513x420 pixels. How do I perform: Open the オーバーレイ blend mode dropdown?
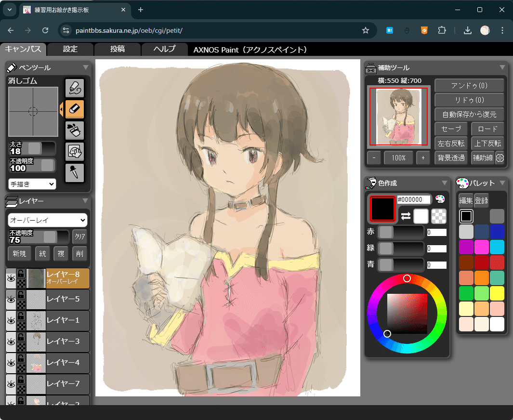(47, 220)
